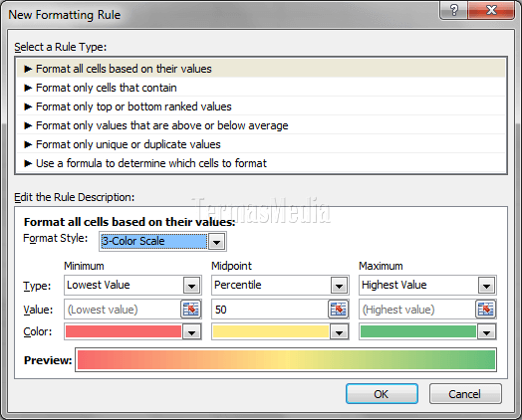The image size is (522, 420).
Task: Select 'Format only cells that contain' rule
Action: [261, 88]
